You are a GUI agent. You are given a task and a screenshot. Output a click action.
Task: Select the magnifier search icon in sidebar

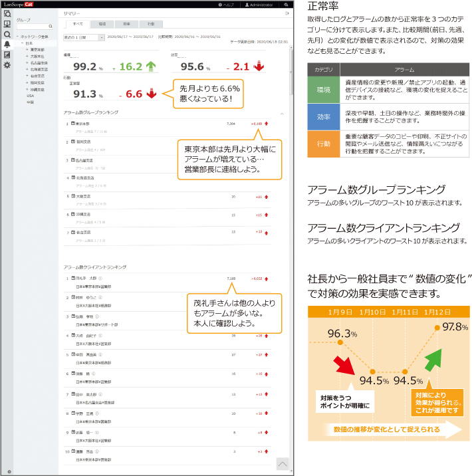point(7,34)
